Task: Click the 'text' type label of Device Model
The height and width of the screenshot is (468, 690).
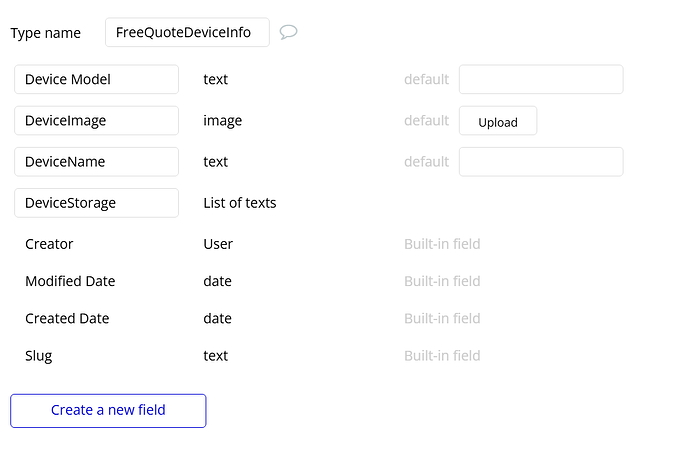Action: tap(215, 79)
